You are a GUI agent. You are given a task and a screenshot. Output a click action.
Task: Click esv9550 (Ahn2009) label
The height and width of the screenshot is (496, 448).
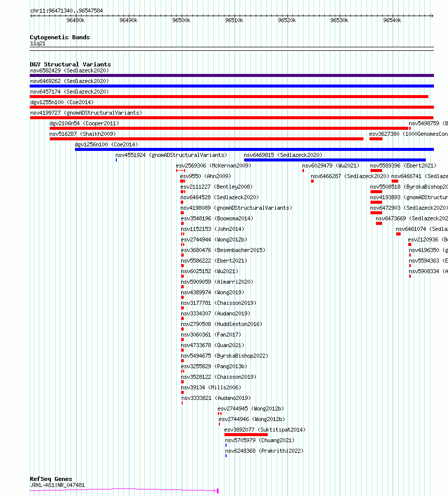point(205,176)
